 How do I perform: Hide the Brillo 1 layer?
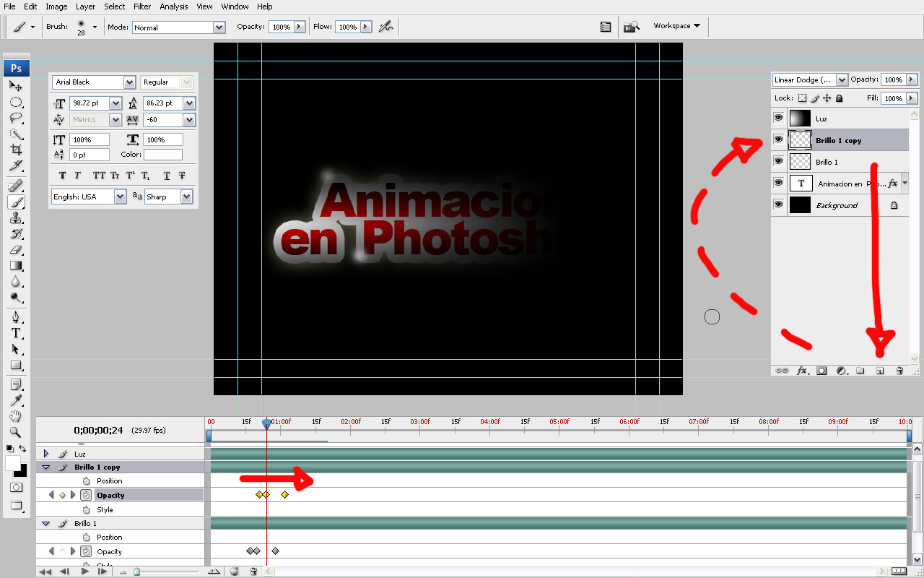pyautogui.click(x=778, y=161)
